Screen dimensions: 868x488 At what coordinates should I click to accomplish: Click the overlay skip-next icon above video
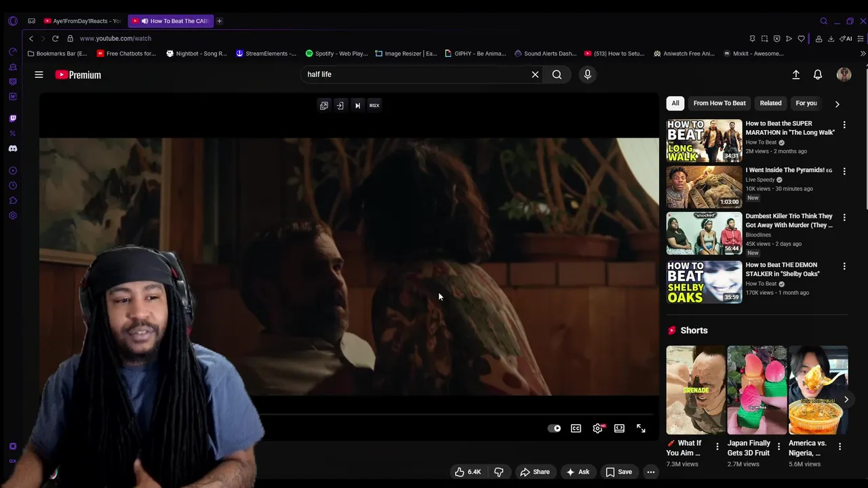357,106
